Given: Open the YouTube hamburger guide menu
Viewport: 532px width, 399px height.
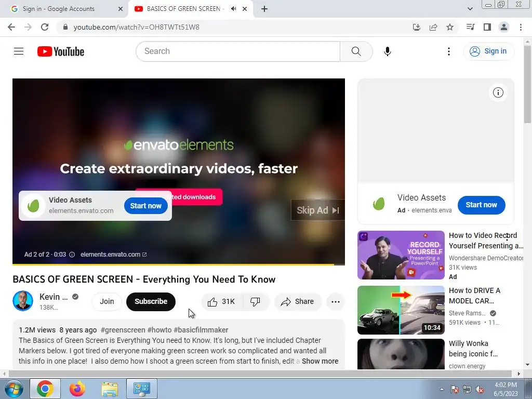Looking at the screenshot, I should [x=19, y=51].
